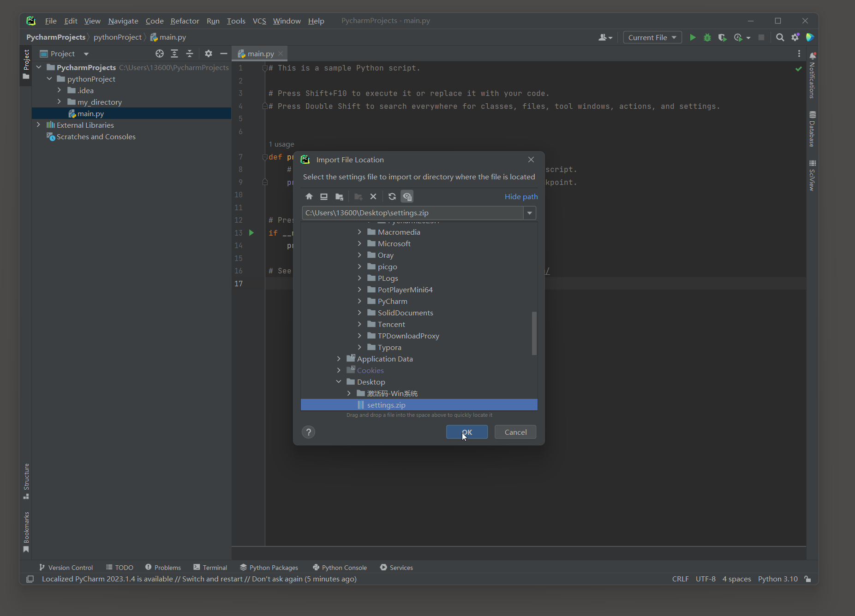The image size is (855, 616).
Task: Click the dialog file tree scrollbar
Action: click(x=534, y=333)
